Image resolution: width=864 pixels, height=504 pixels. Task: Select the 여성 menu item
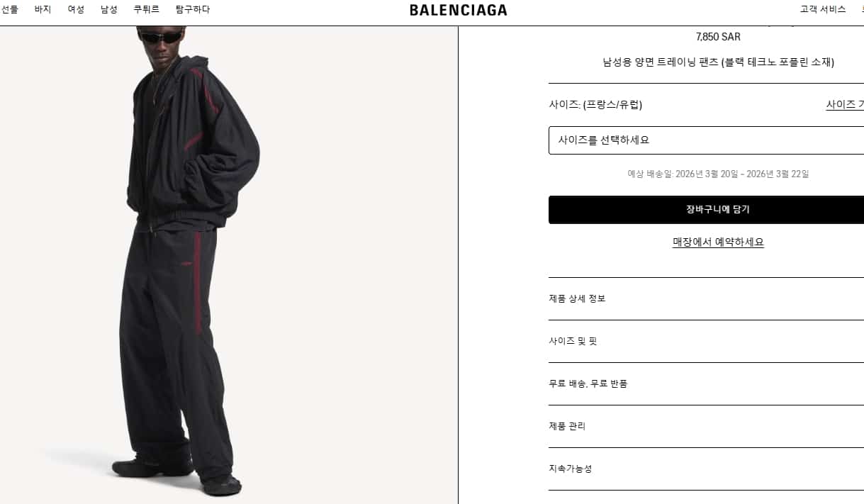pyautogui.click(x=76, y=9)
